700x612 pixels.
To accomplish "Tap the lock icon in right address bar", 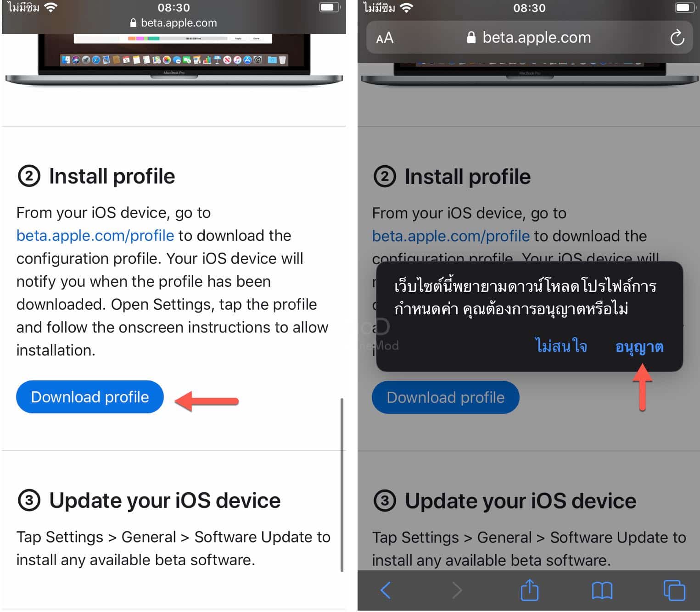I will (471, 37).
